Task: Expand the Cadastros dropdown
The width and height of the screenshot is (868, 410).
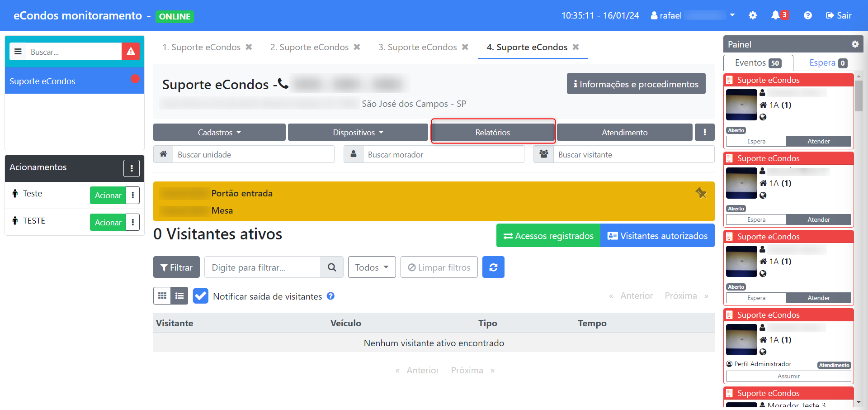Action: (x=219, y=132)
